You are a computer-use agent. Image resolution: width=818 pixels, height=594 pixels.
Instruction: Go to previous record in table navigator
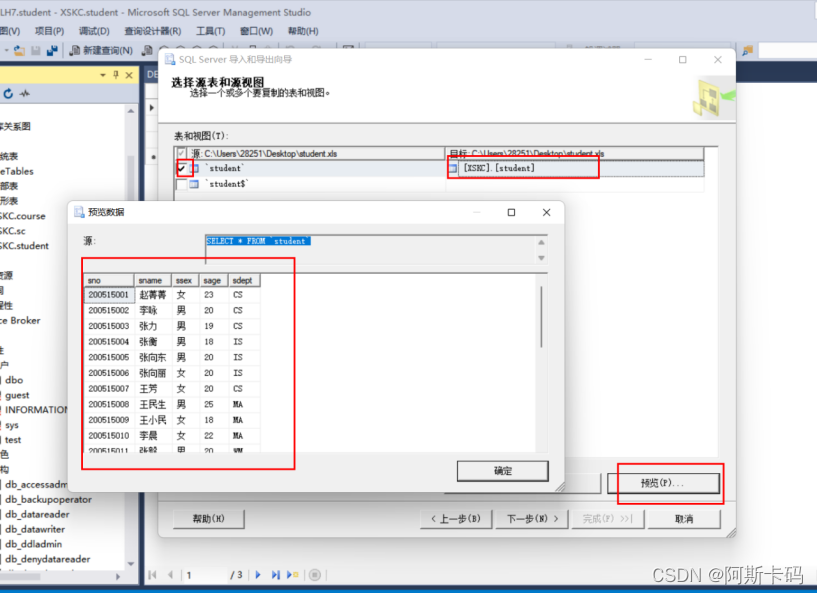(x=171, y=575)
